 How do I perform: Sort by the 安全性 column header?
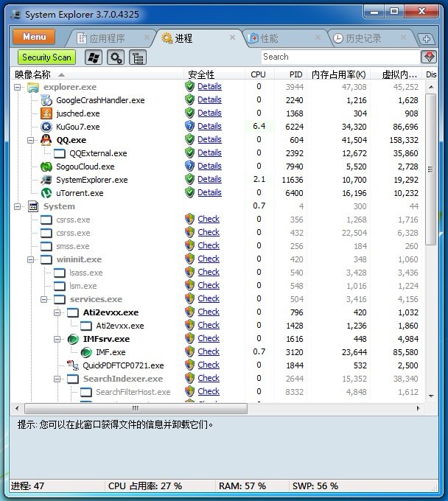(x=214, y=74)
